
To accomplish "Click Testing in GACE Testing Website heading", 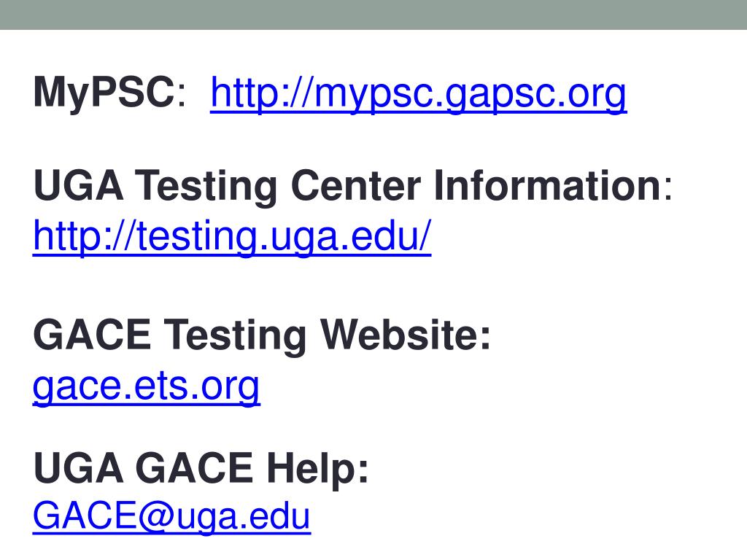I will (x=234, y=337).
